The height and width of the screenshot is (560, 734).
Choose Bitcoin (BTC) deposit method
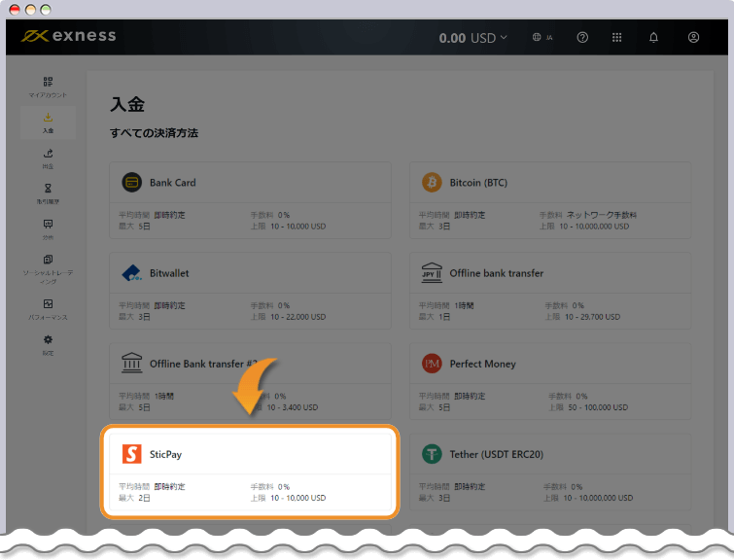click(550, 200)
